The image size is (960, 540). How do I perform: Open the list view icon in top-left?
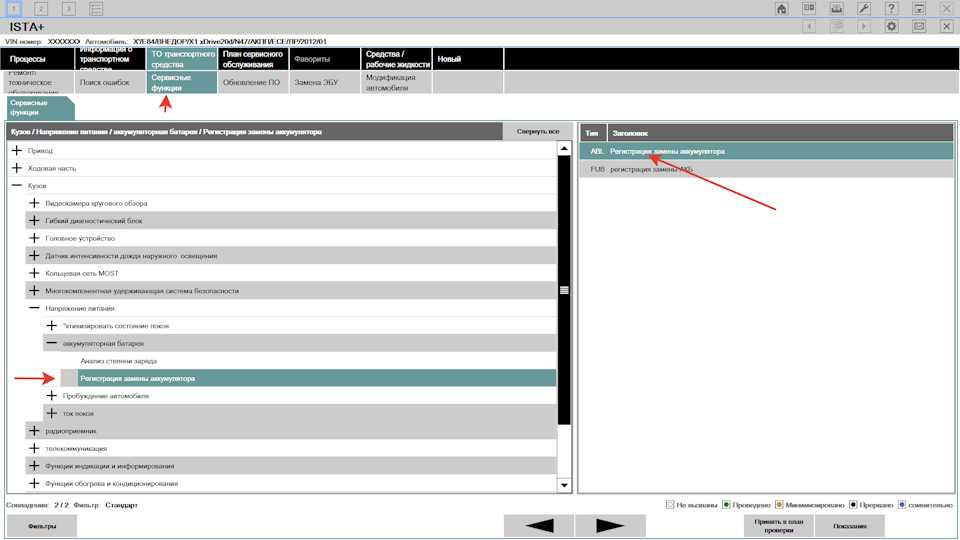coord(96,8)
